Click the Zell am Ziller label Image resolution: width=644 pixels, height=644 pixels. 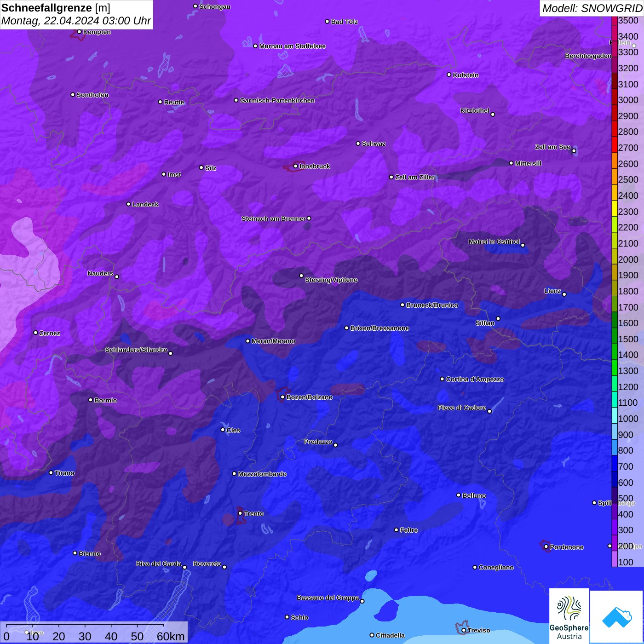click(x=415, y=177)
